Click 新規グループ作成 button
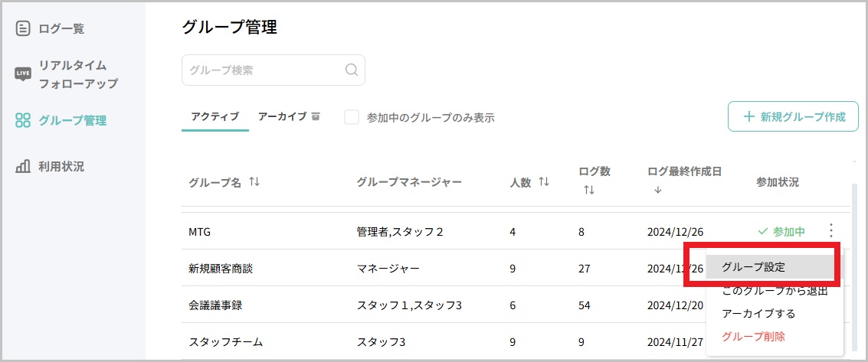 tap(793, 116)
